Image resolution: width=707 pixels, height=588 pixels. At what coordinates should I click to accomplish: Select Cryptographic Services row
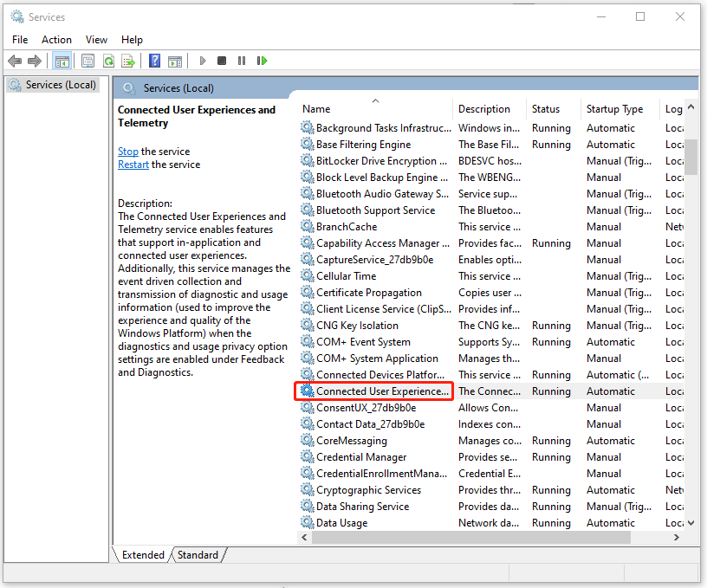pos(491,490)
